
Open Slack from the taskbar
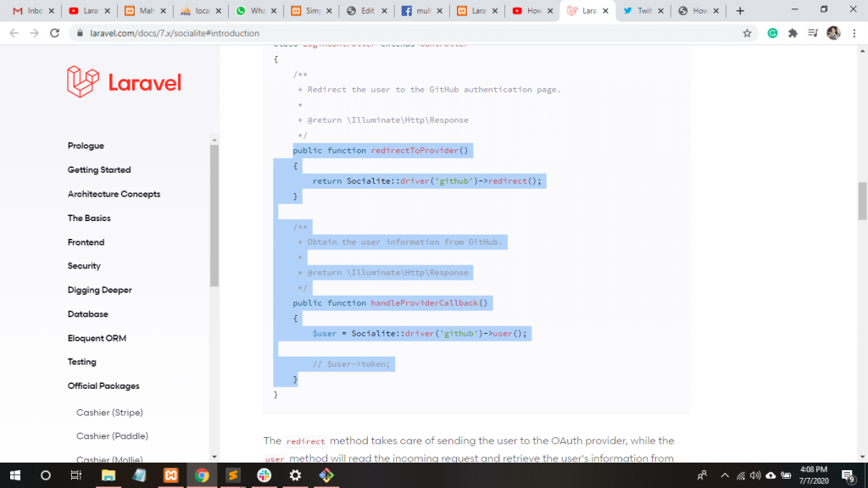point(264,475)
